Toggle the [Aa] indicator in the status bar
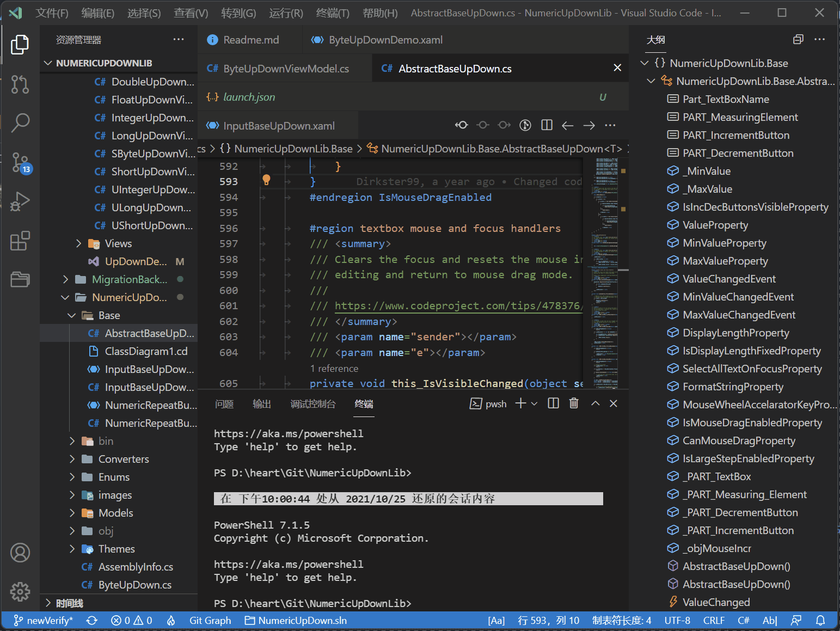This screenshot has height=631, width=840. tap(496, 621)
